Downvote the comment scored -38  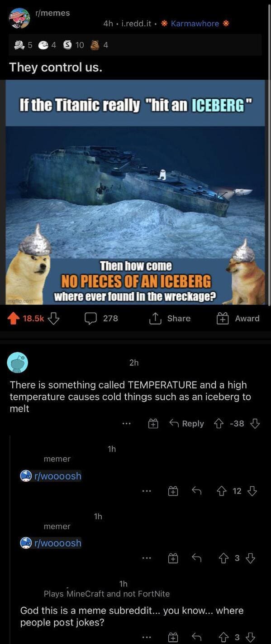coord(255,424)
